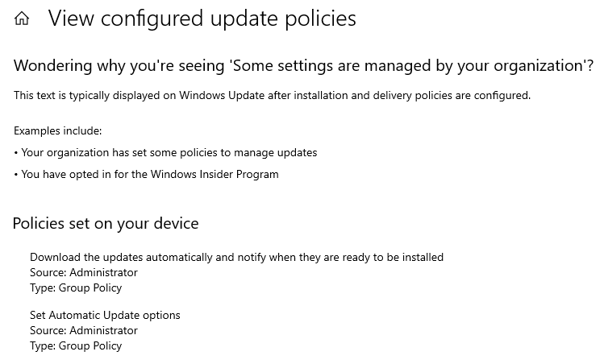The width and height of the screenshot is (604, 364).
Task: Click 'Source: Administrator' under Set Automatic Update options
Action: (x=84, y=330)
